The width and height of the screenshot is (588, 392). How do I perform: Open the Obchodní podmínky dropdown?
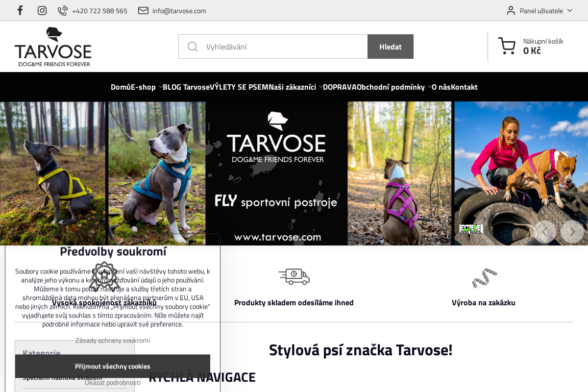(x=392, y=87)
